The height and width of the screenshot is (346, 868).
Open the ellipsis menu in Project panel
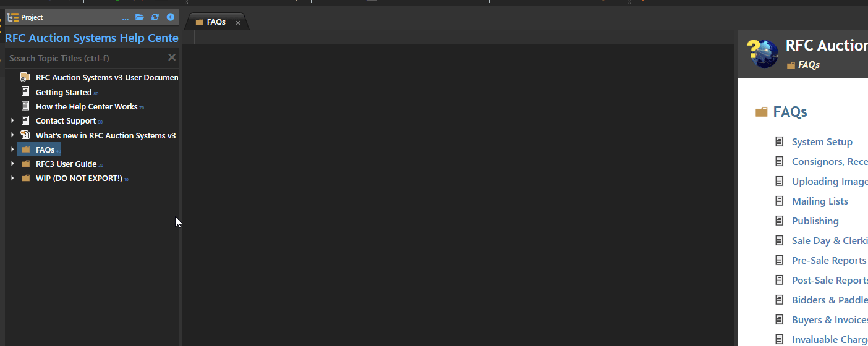pyautogui.click(x=126, y=18)
